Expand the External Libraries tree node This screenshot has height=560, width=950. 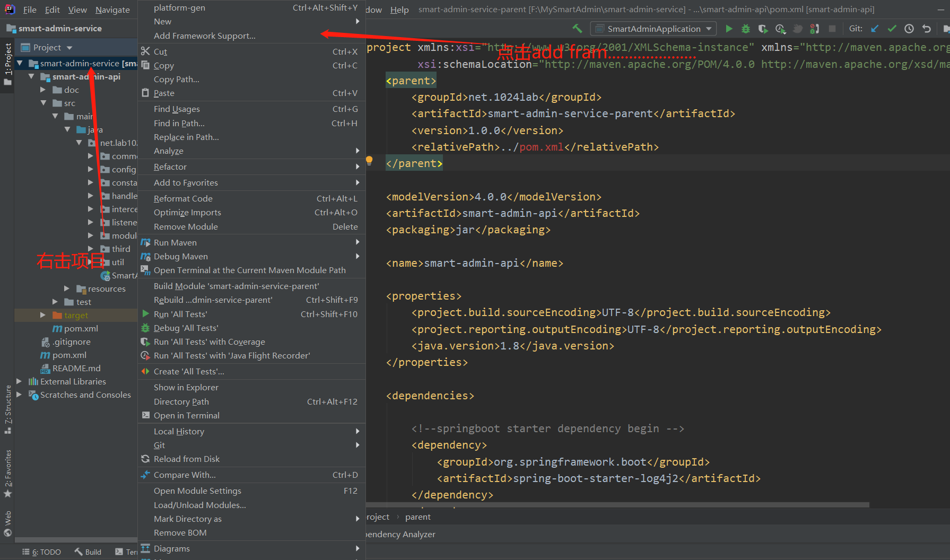pyautogui.click(x=19, y=381)
